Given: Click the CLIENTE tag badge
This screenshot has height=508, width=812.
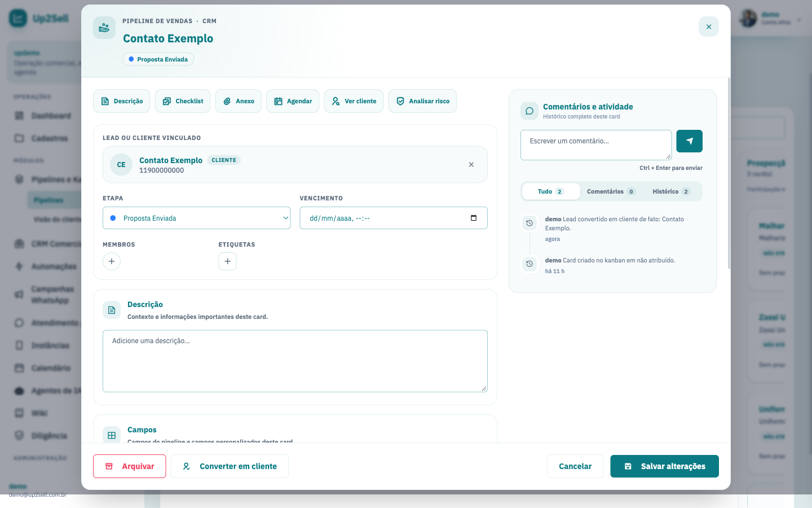Looking at the screenshot, I should click(224, 160).
